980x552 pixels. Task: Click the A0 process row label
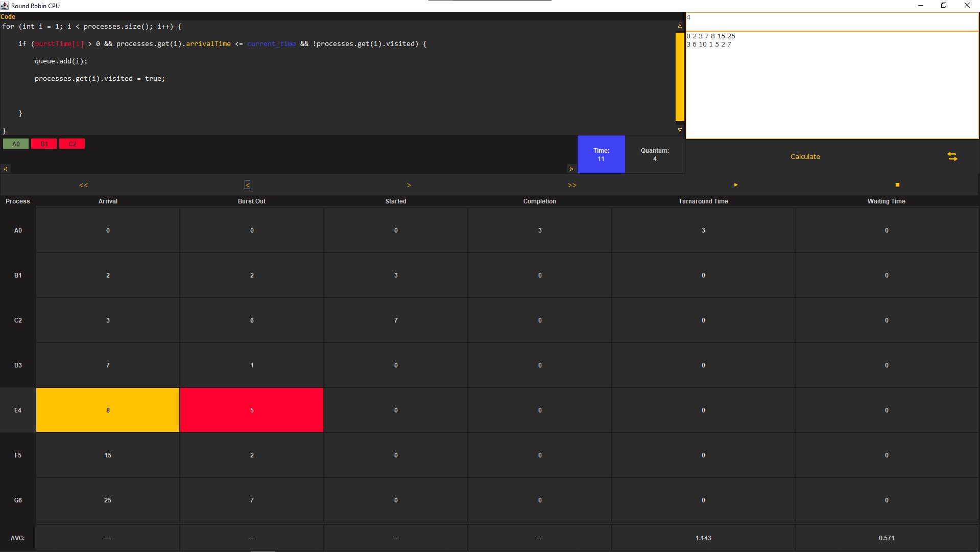tap(18, 231)
